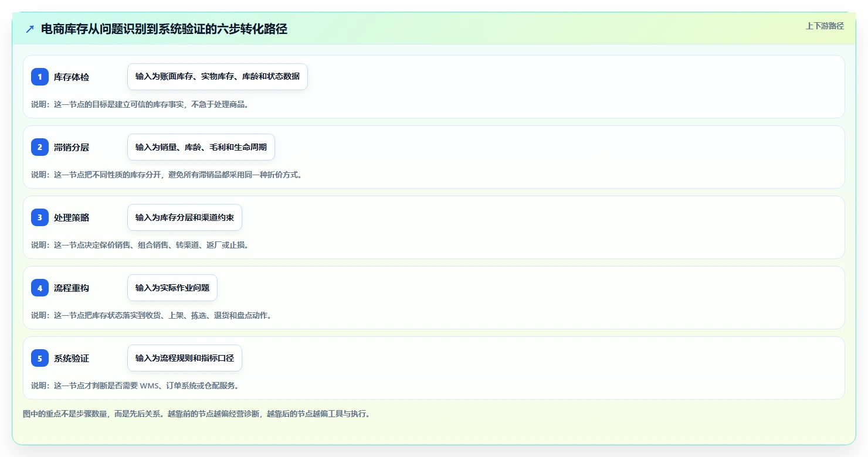The image size is (868, 457).
Task: Select the 输入为账面库存、实物库存、库龄和状态数据 chip
Action: pyautogui.click(x=218, y=77)
